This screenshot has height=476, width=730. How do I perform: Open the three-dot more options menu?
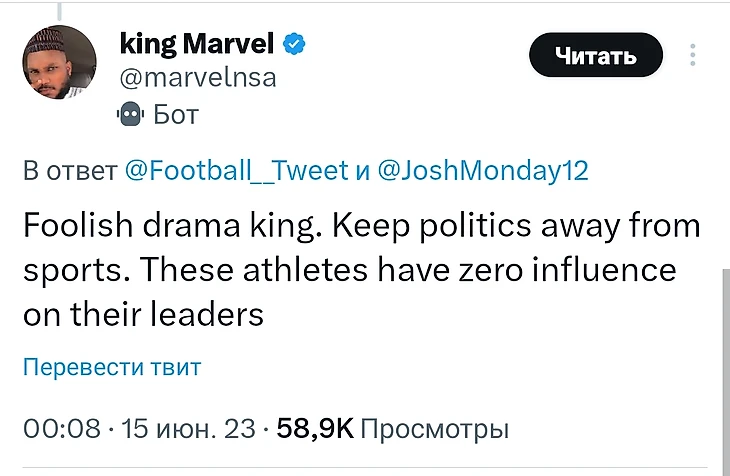coord(693,56)
